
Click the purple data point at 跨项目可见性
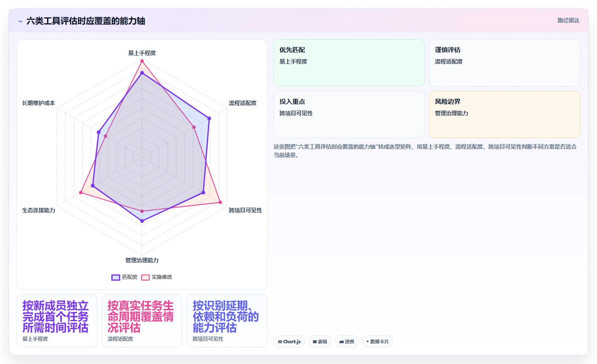click(203, 192)
